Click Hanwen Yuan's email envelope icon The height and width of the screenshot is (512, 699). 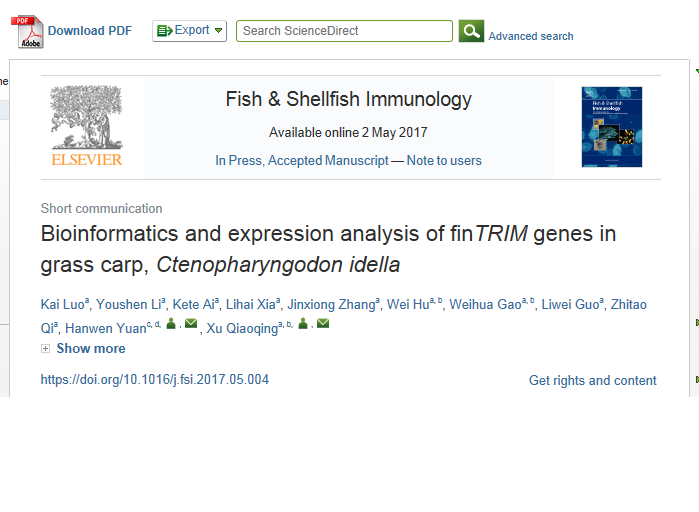pyautogui.click(x=191, y=323)
